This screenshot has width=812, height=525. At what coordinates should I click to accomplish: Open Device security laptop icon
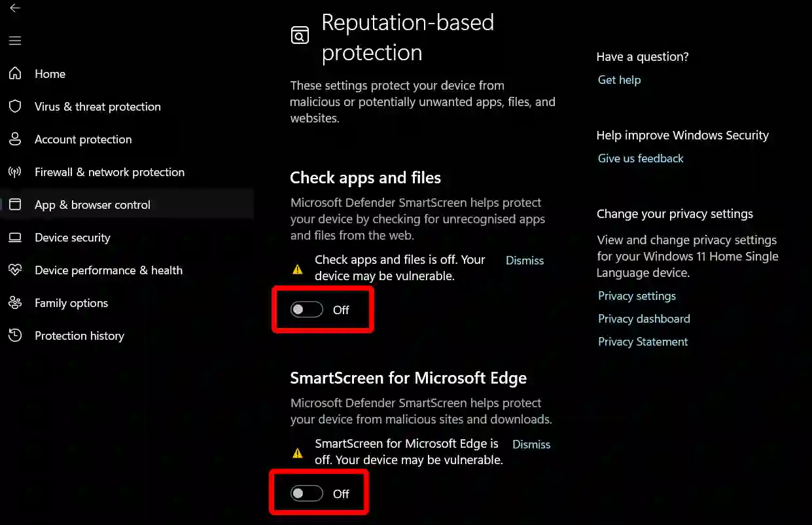point(14,237)
